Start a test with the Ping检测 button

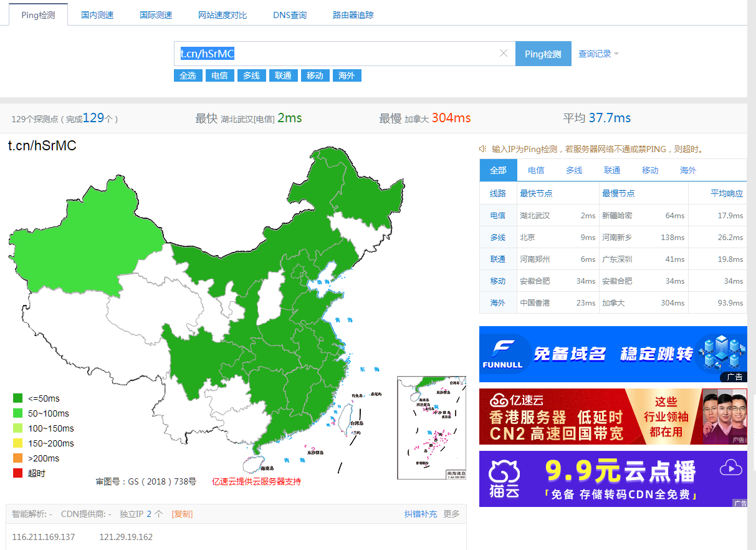pos(543,54)
